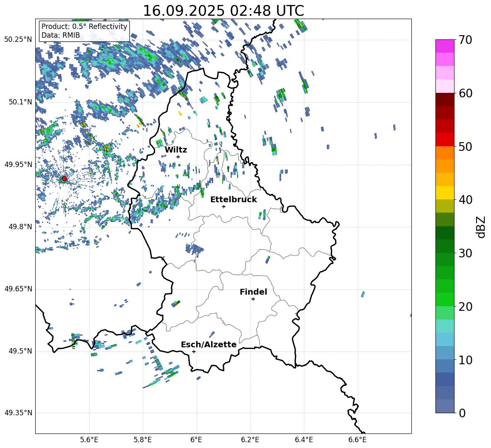
Task: Click the light blue colorbar segment above 10
Action: 445,339
